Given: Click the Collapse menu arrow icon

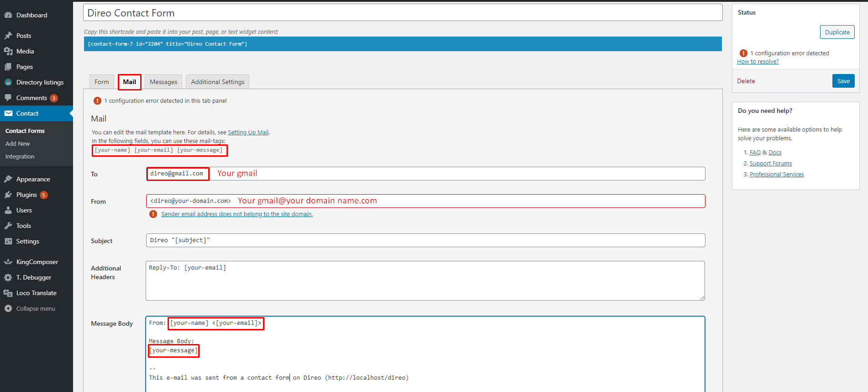Looking at the screenshot, I should coord(8,308).
